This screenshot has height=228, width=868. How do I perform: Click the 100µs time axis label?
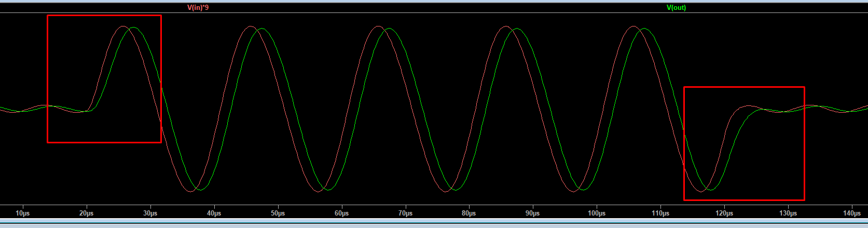coord(597,213)
